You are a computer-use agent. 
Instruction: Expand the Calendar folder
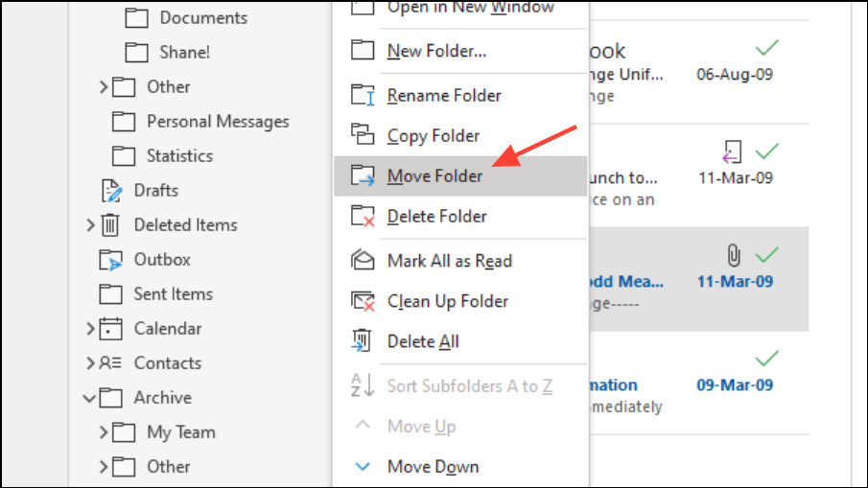(90, 329)
